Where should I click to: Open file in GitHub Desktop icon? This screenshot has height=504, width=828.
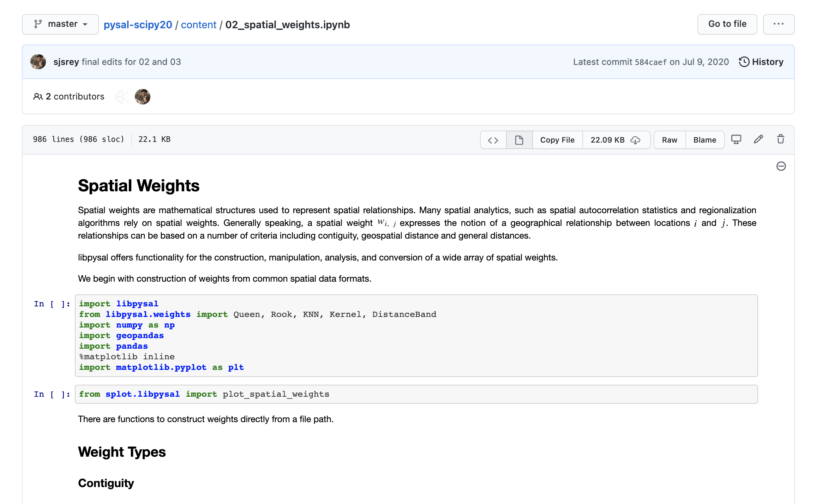(x=736, y=139)
